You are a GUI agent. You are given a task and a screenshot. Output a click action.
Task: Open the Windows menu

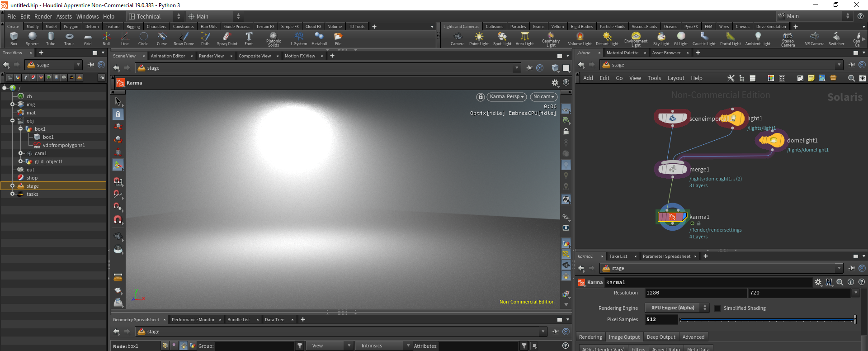coord(88,16)
